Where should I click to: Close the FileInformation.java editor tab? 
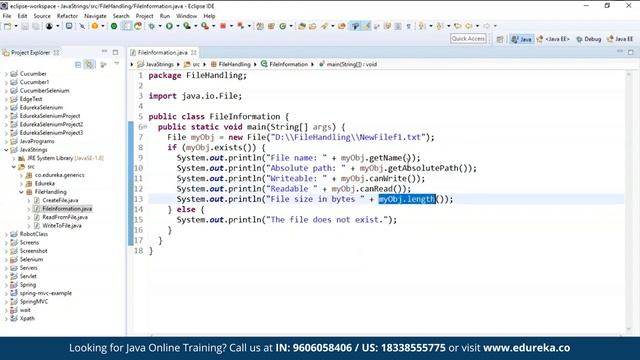(x=194, y=53)
